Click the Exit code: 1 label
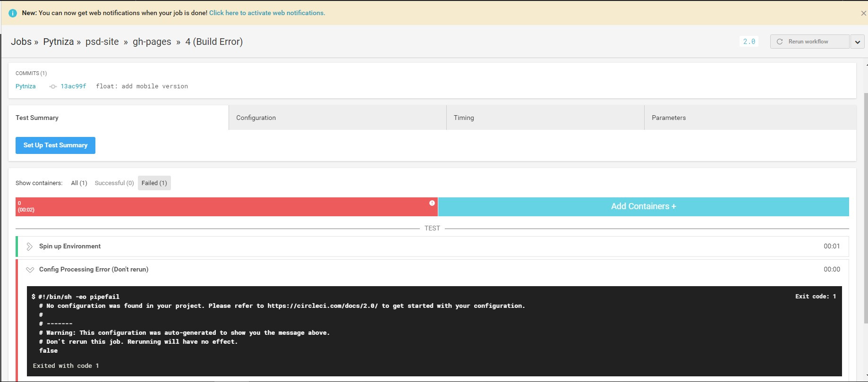868x382 pixels. [x=816, y=297]
